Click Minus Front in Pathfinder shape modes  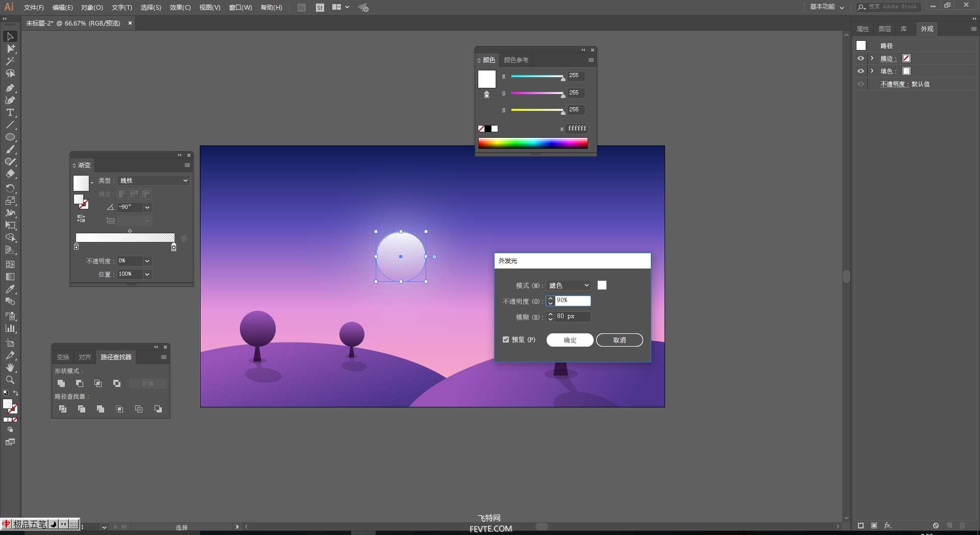pyautogui.click(x=80, y=383)
